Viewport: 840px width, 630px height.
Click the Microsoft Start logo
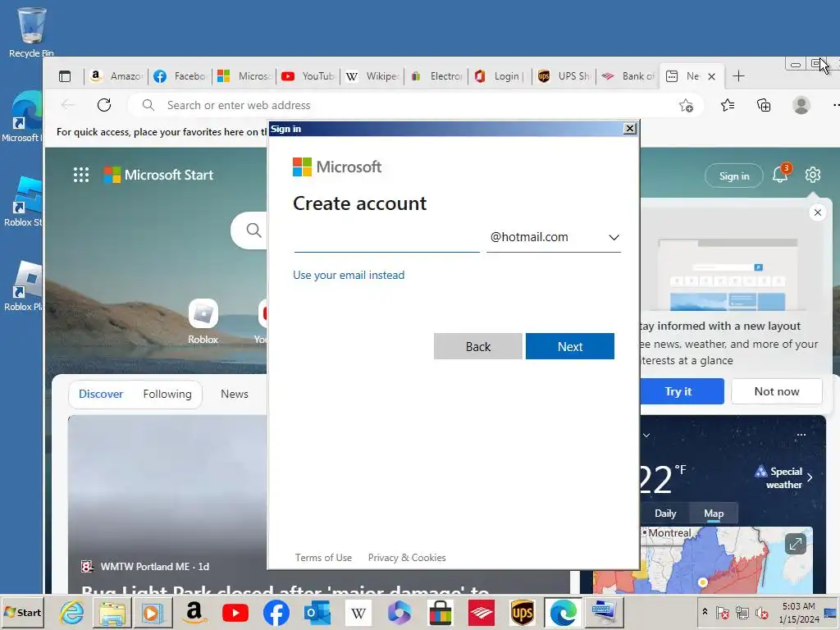pos(158,175)
